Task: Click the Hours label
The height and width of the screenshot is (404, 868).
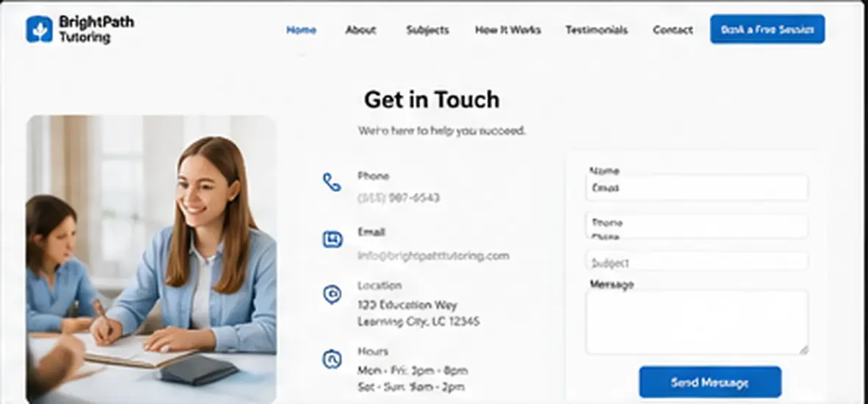Action: pos(373,351)
